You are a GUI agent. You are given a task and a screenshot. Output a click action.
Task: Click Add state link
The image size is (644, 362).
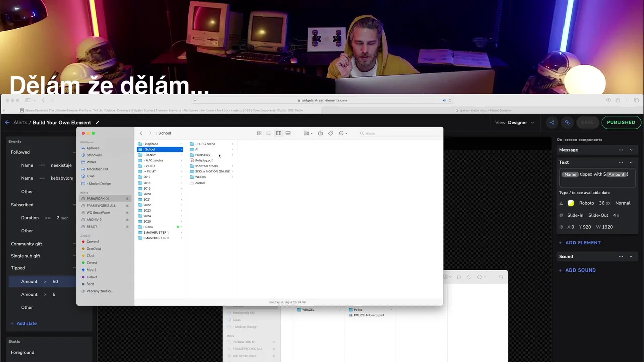point(23,323)
